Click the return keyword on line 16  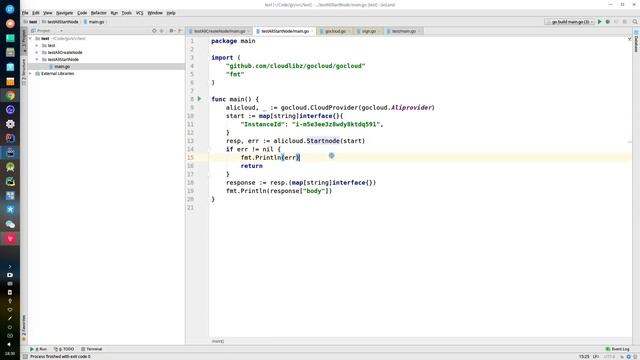tap(251, 166)
